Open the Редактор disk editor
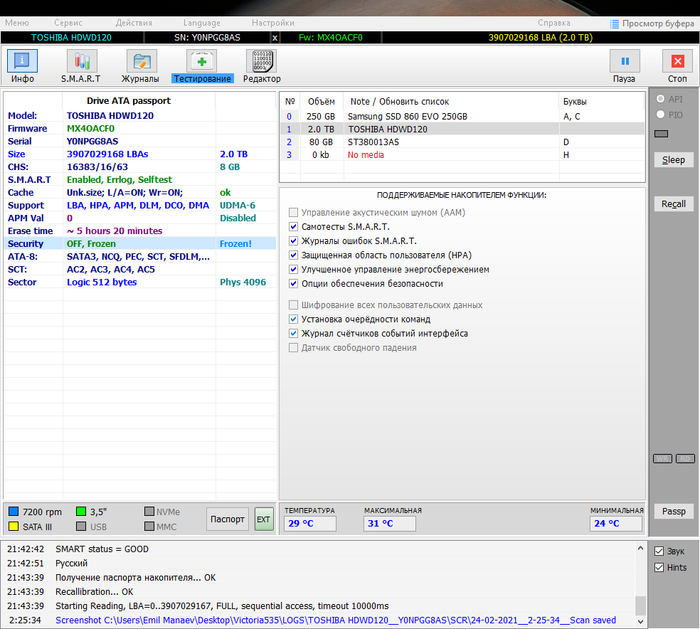This screenshot has height=629, width=700. coord(261,66)
